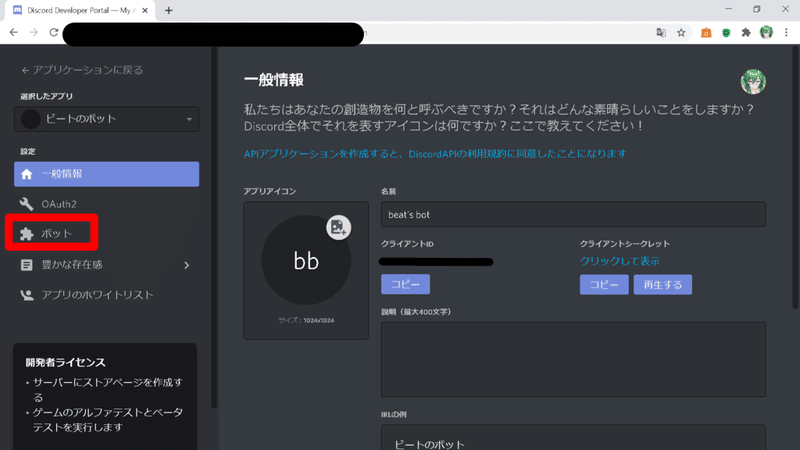Click the 一般情報 page heading

274,80
